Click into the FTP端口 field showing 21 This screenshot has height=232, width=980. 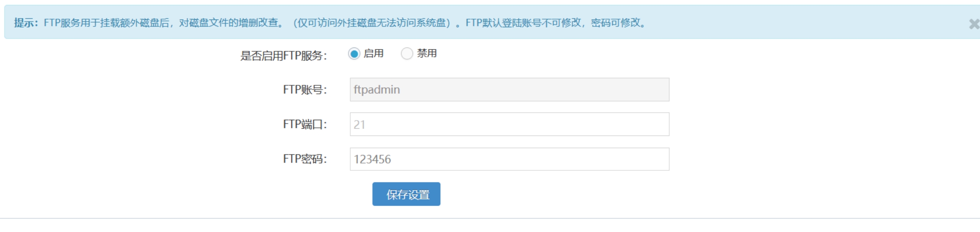510,124
